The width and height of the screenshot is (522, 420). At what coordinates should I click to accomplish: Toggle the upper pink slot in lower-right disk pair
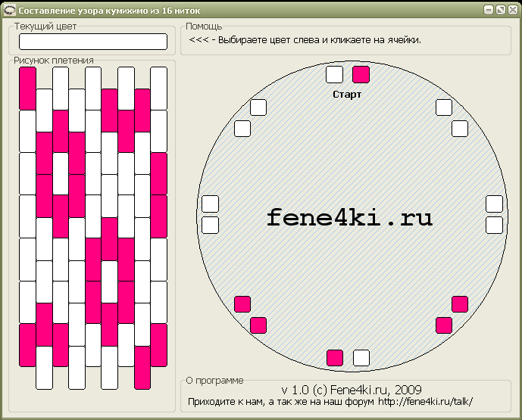point(460,304)
